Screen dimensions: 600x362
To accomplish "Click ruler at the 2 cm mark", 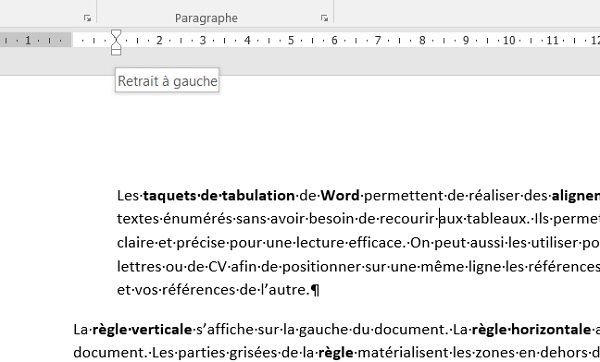I will (x=159, y=40).
